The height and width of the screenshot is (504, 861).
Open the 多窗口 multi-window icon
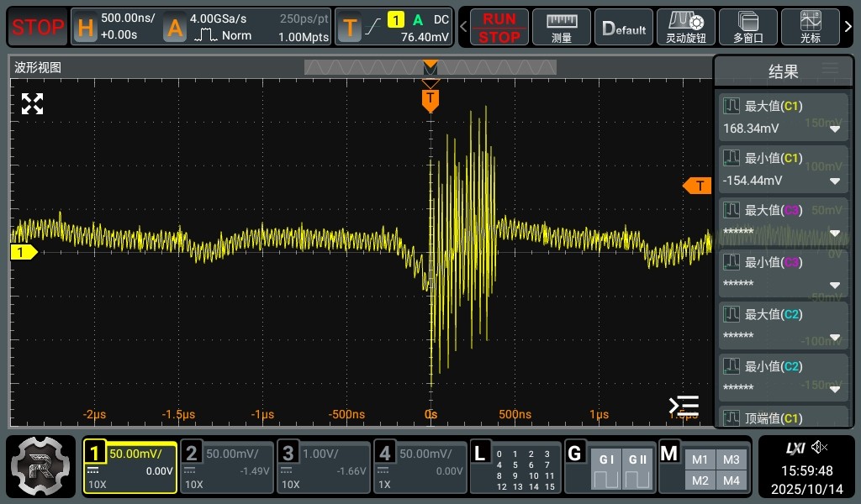click(747, 27)
